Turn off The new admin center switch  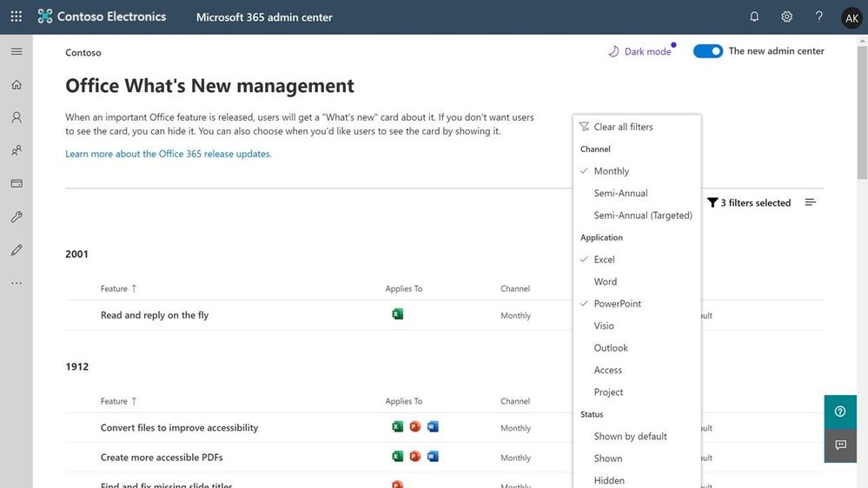pos(708,51)
